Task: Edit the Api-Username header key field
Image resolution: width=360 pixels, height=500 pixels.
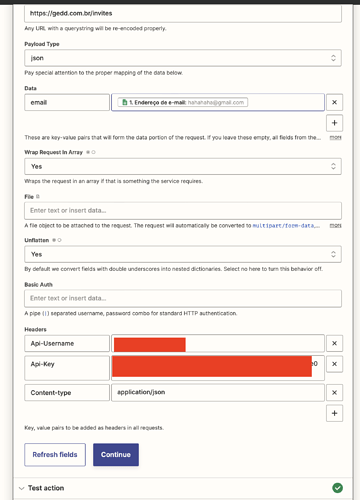Action: coord(67,343)
